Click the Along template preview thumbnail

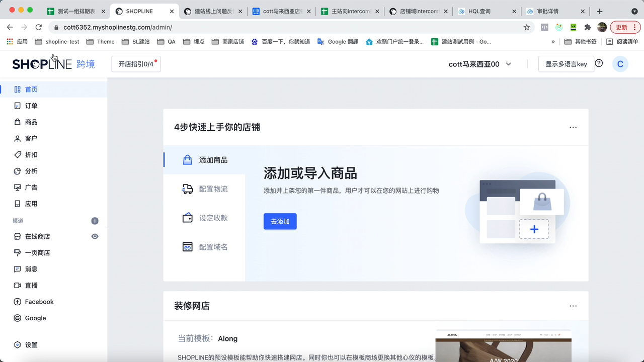(x=503, y=346)
